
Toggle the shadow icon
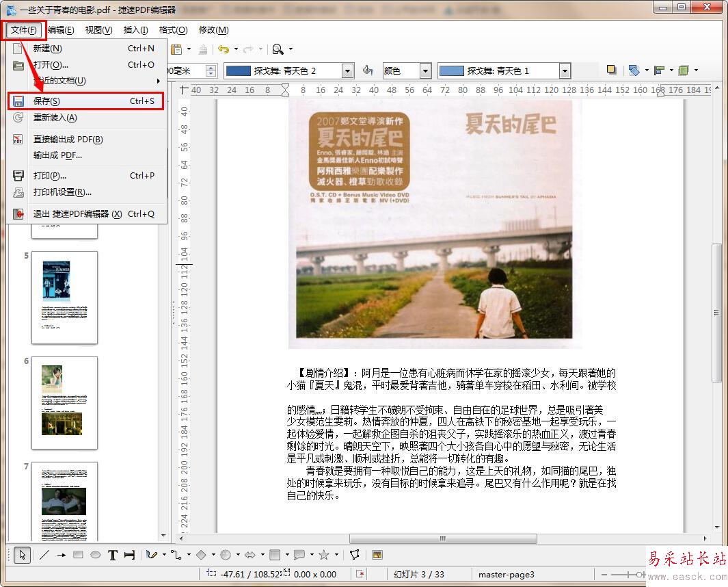pyautogui.click(x=612, y=70)
